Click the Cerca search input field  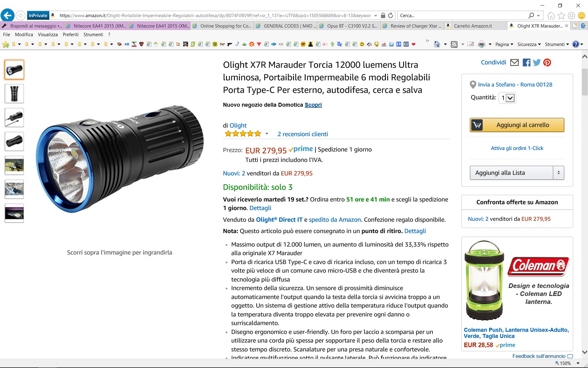(462, 15)
